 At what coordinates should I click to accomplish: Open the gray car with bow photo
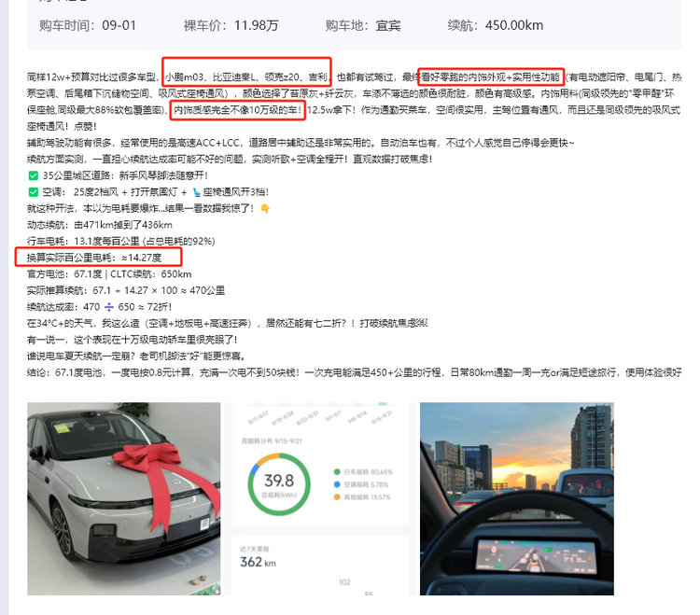tap(123, 498)
